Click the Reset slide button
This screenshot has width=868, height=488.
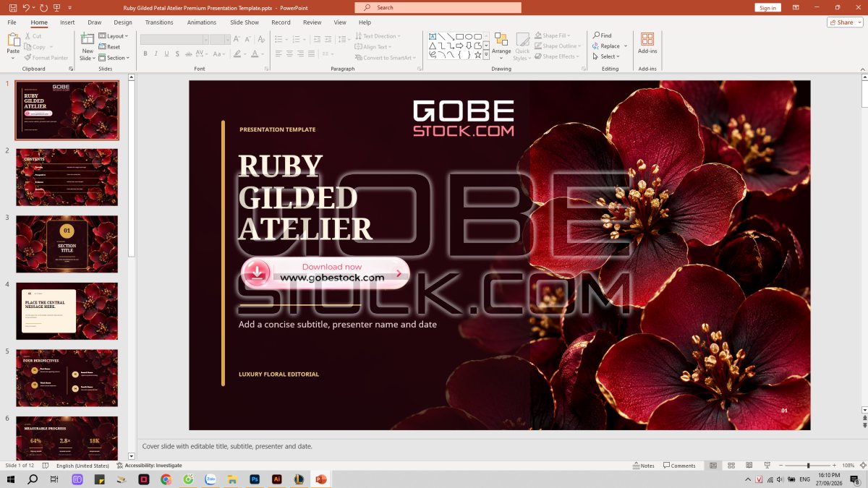click(109, 47)
